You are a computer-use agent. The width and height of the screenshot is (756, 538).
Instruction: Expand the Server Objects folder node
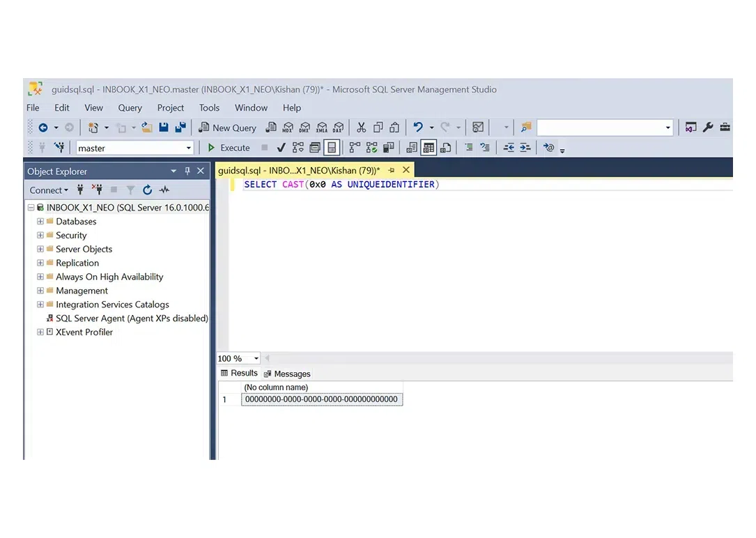[40, 249]
